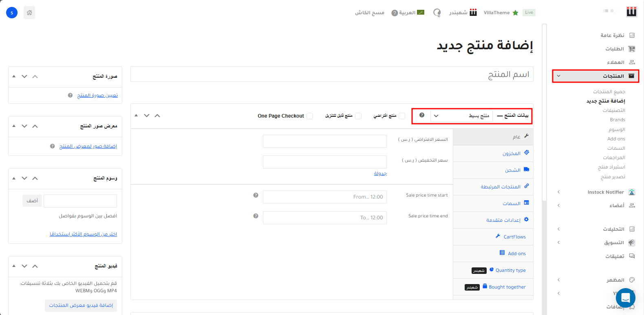The image size is (644, 315).
Task: Check the virtual product (منتج افتراضي) checkbox
Action: point(402,116)
